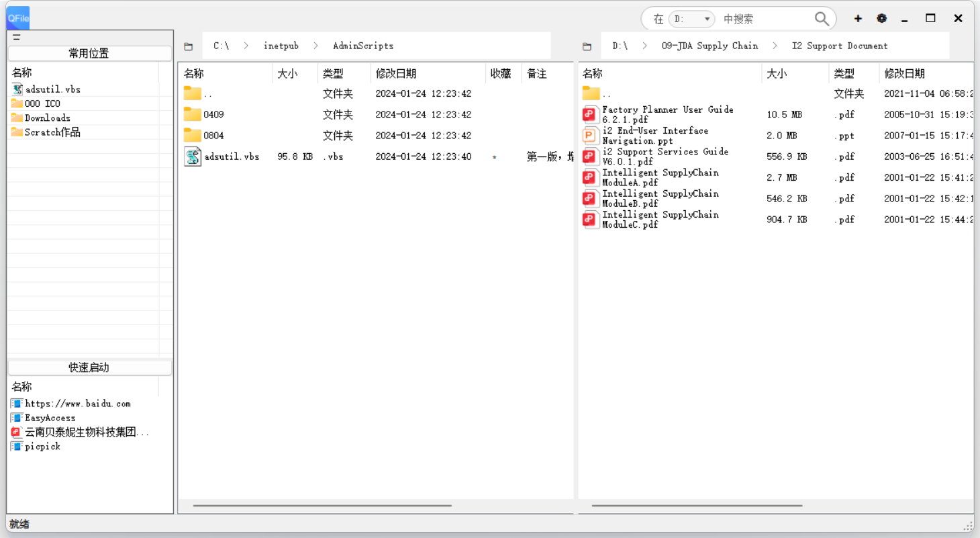980x538 pixels.
Task: Click the i2 Support Services Guide PDF icon
Action: pos(590,156)
